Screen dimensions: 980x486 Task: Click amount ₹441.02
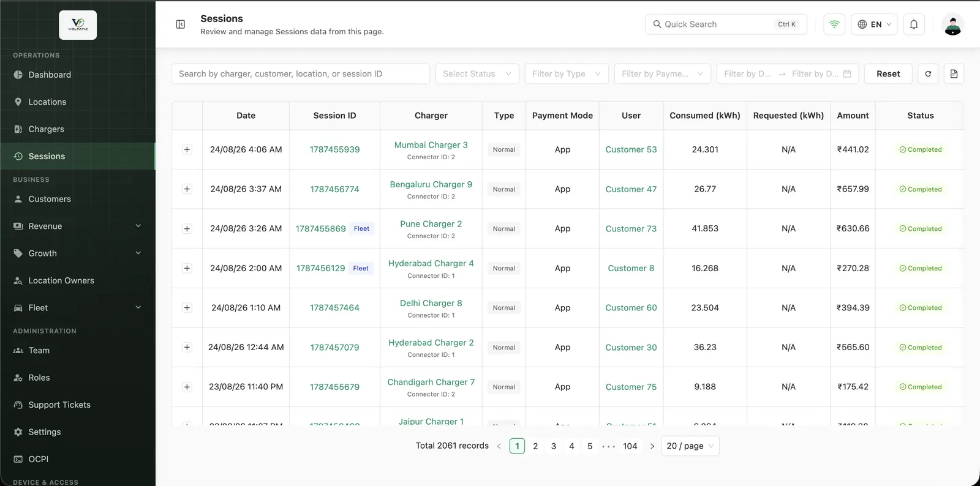tap(853, 149)
